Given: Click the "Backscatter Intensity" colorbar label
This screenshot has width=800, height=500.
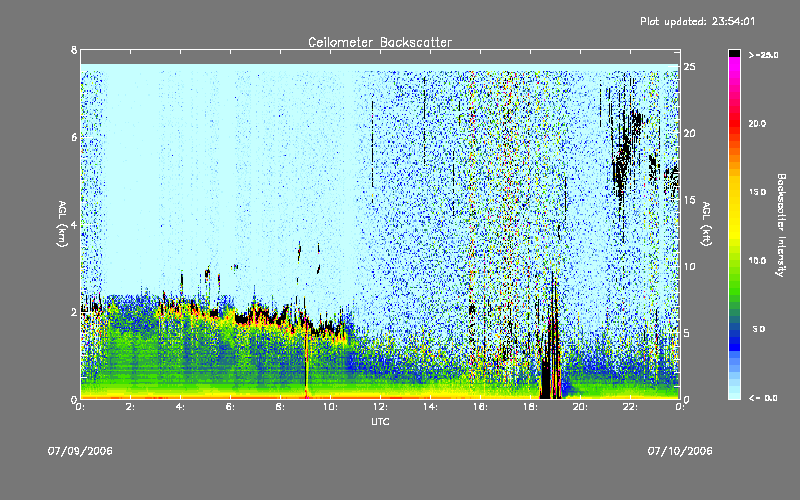Looking at the screenshot, I should pyautogui.click(x=781, y=225).
